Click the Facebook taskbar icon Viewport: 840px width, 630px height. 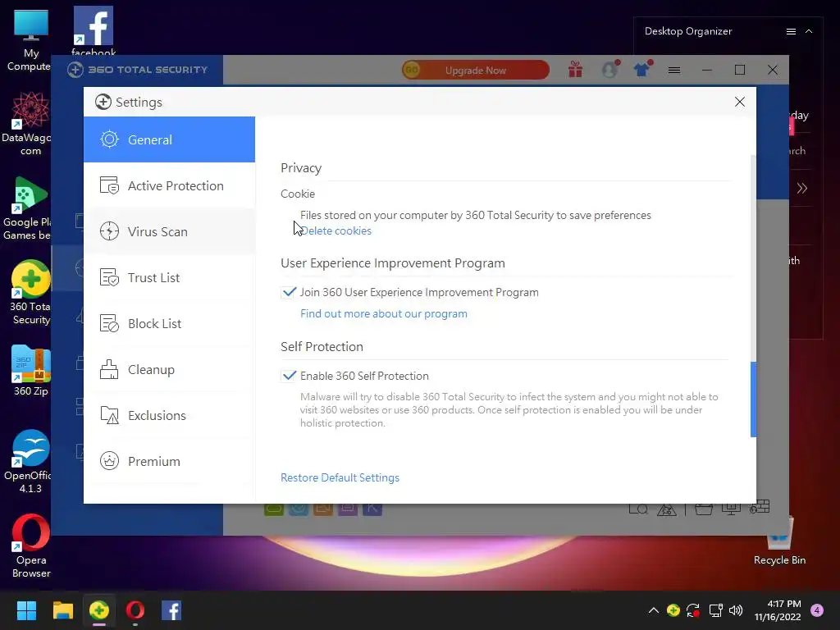(x=171, y=610)
